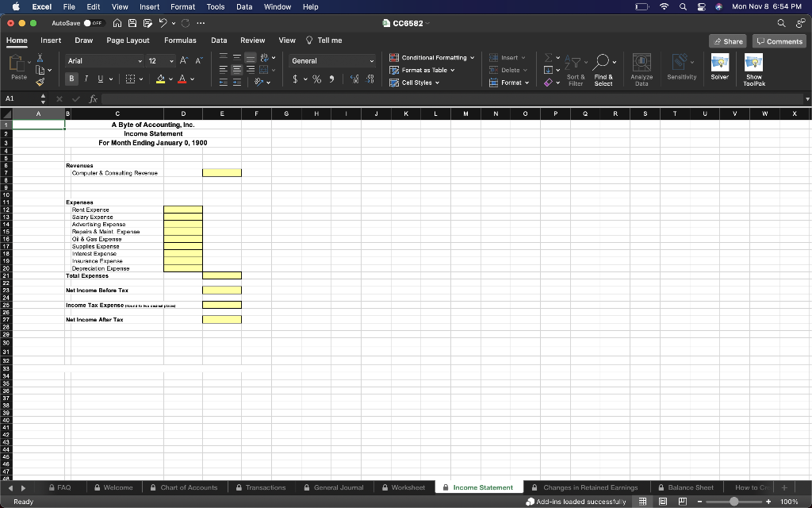Click Insert Function fx icon
Viewport: 812px width, 508px height.
[x=94, y=98]
